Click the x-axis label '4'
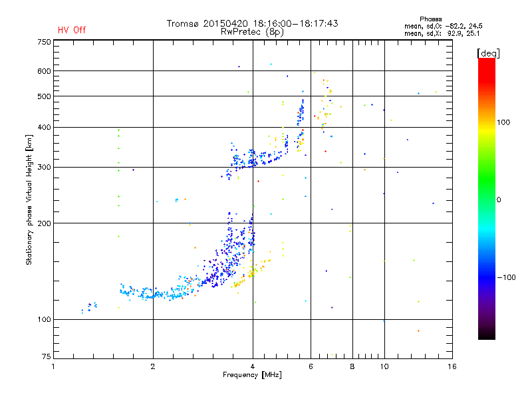The image size is (532, 399). point(253,366)
